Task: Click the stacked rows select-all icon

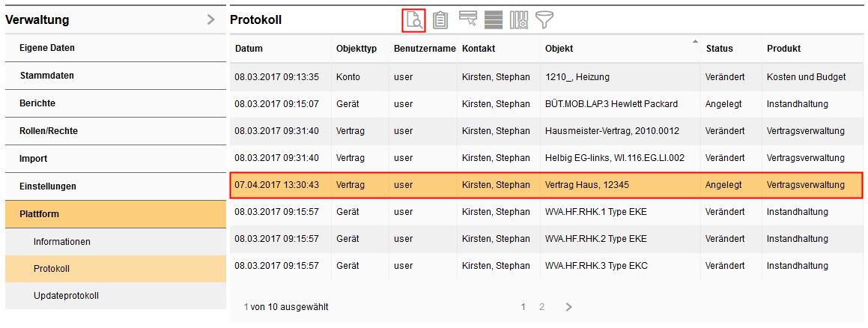Action: coord(493,20)
